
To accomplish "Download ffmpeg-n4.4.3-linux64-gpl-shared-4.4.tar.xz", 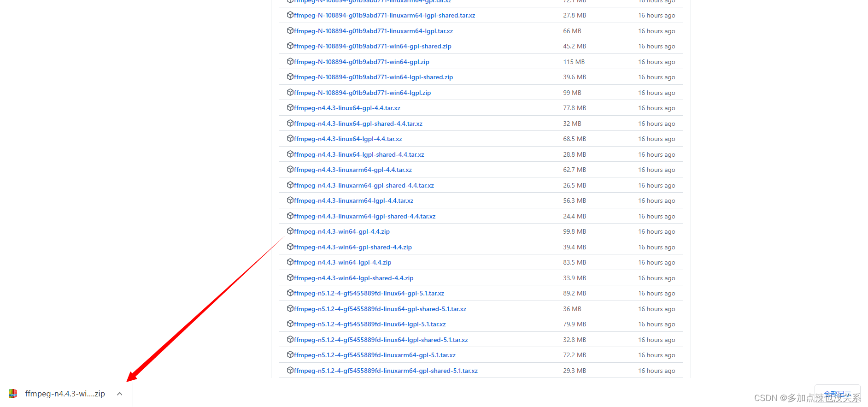I will 358,124.
